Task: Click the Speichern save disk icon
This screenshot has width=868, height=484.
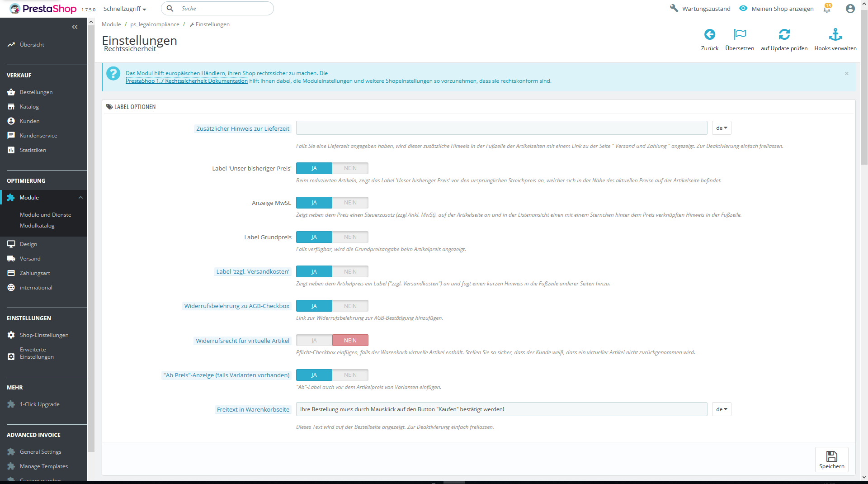Action: (x=831, y=460)
